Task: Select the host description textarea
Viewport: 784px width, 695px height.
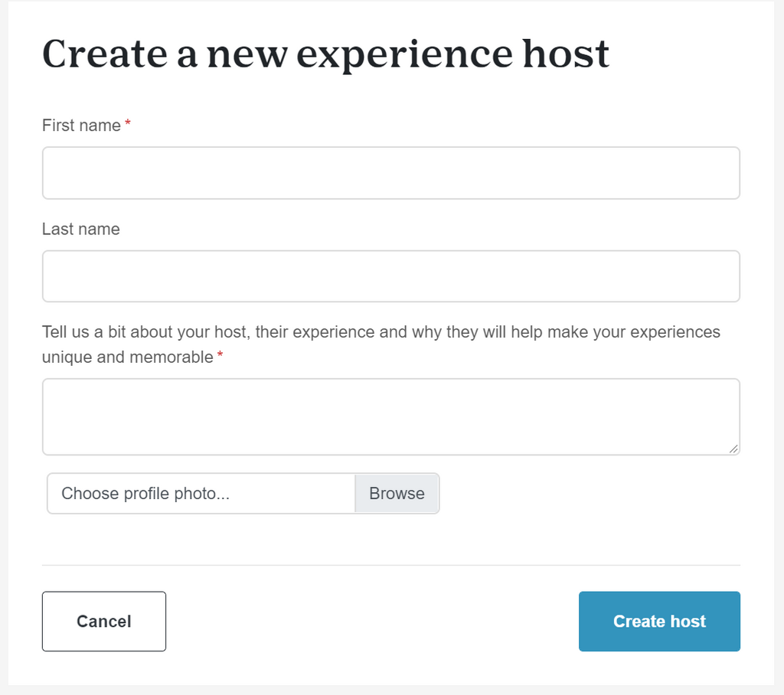Action: tap(391, 417)
